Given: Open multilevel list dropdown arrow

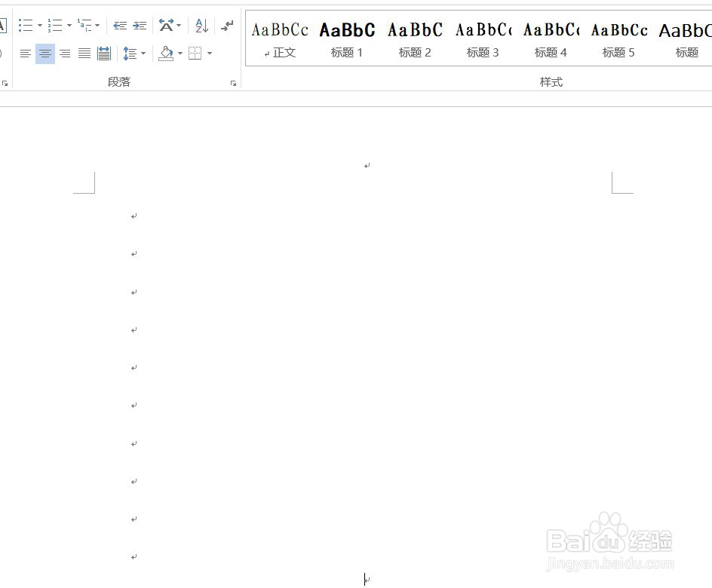Looking at the screenshot, I should tap(97, 26).
